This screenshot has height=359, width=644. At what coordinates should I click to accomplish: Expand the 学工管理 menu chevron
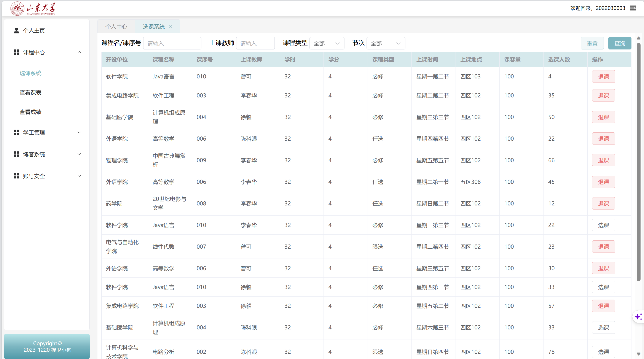pyautogui.click(x=79, y=132)
